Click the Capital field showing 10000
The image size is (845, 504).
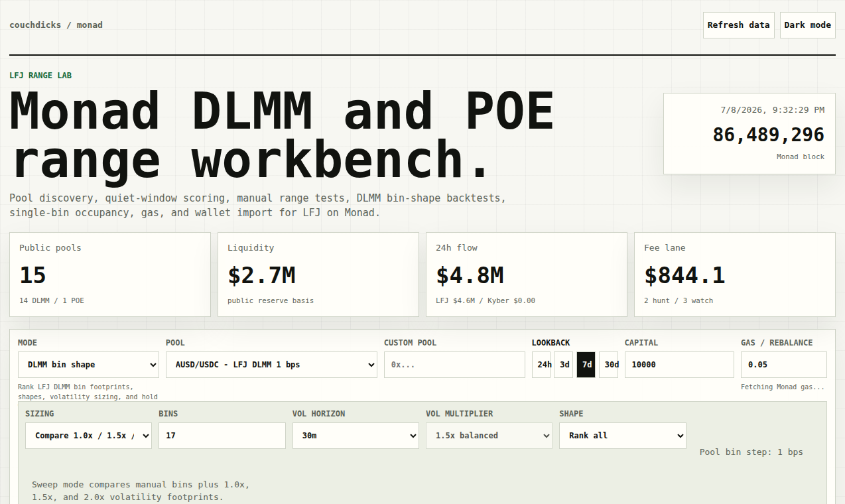(x=679, y=365)
